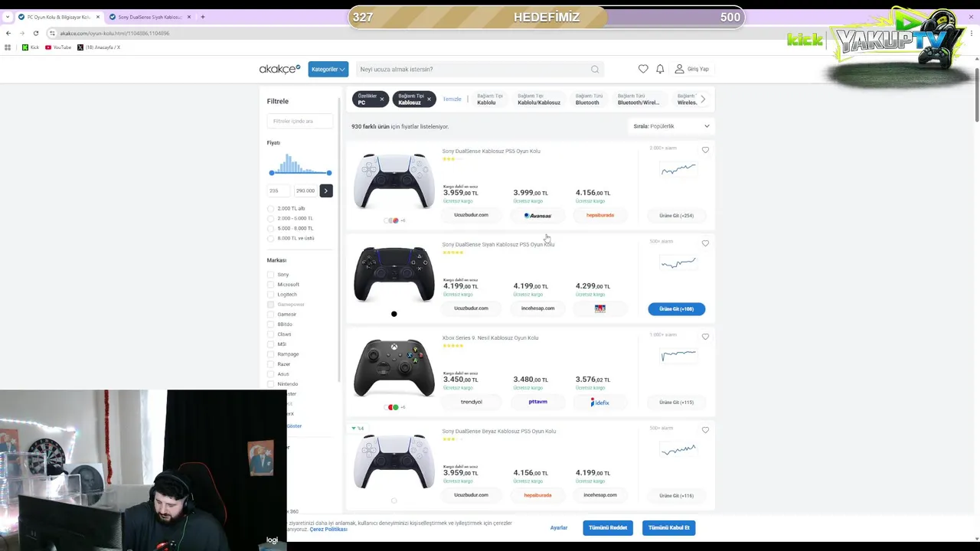
Task: Open the wishlist heart icon in site header
Action: (643, 69)
